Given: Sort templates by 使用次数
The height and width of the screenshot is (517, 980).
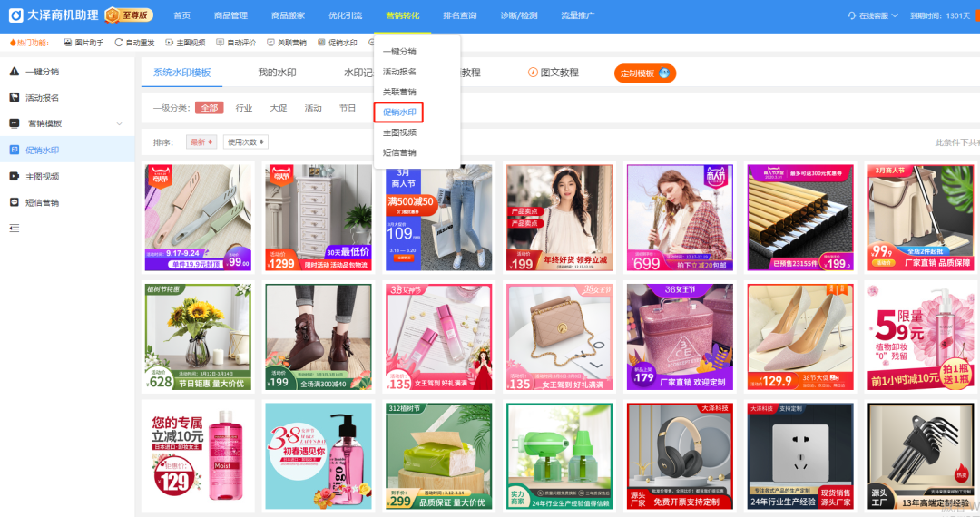Looking at the screenshot, I should (x=246, y=141).
